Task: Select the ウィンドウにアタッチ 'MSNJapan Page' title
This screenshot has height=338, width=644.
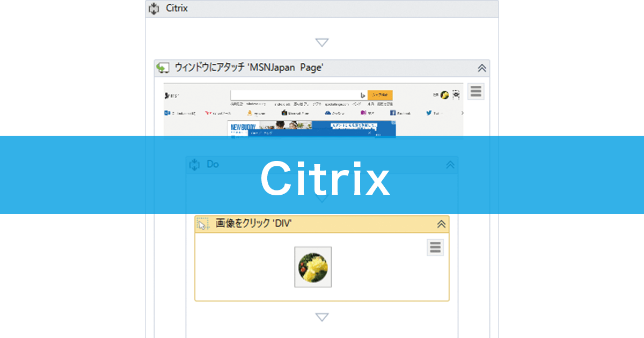Action: click(248, 68)
